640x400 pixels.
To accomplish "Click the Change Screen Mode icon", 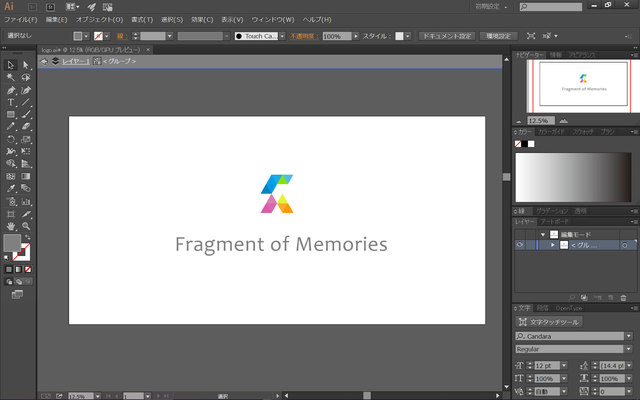I will pyautogui.click(x=17, y=294).
